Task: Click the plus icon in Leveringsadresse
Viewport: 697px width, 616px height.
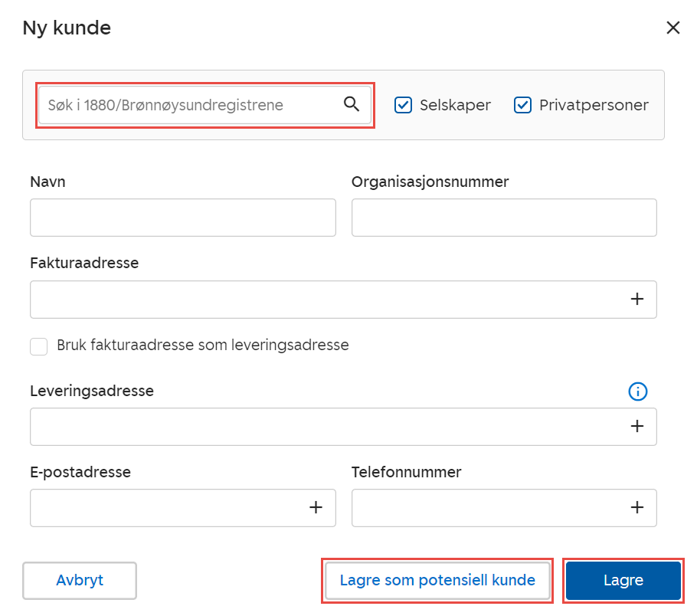Action: click(636, 426)
